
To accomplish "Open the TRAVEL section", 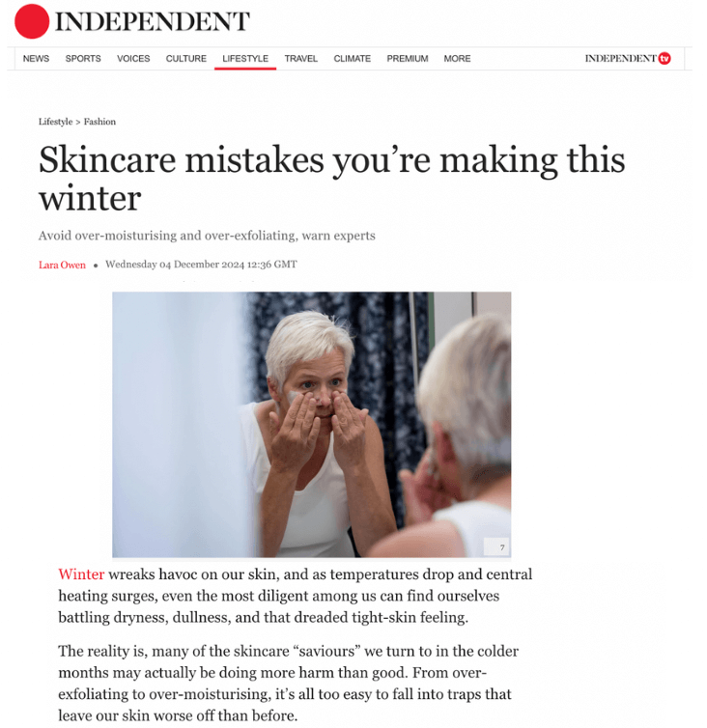I will point(301,59).
